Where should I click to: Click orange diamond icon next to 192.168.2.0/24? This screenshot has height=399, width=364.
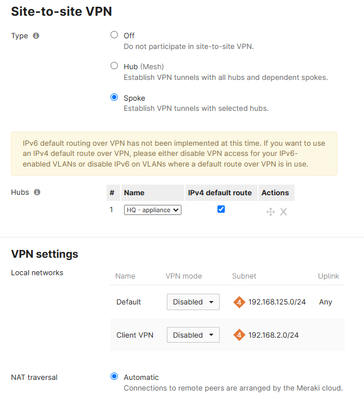pos(239,335)
